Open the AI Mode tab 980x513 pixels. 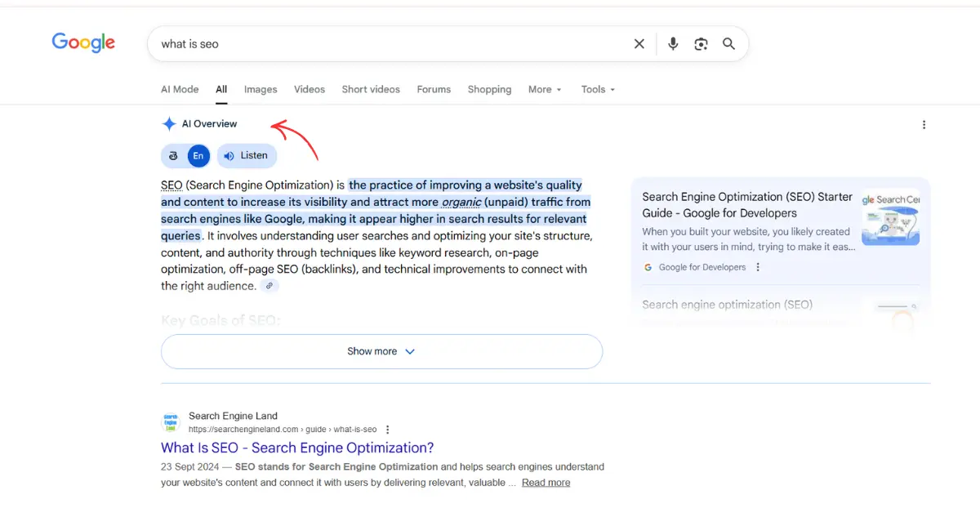(180, 89)
